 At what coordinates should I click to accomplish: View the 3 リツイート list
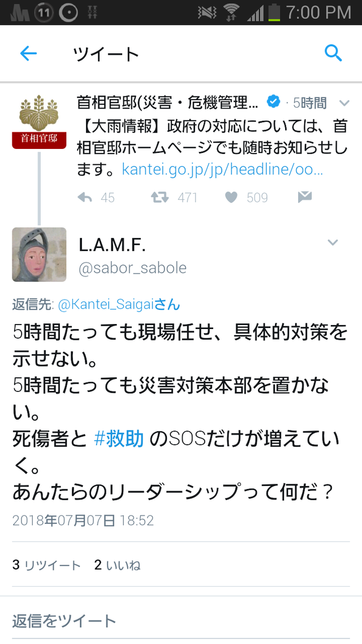(46, 565)
